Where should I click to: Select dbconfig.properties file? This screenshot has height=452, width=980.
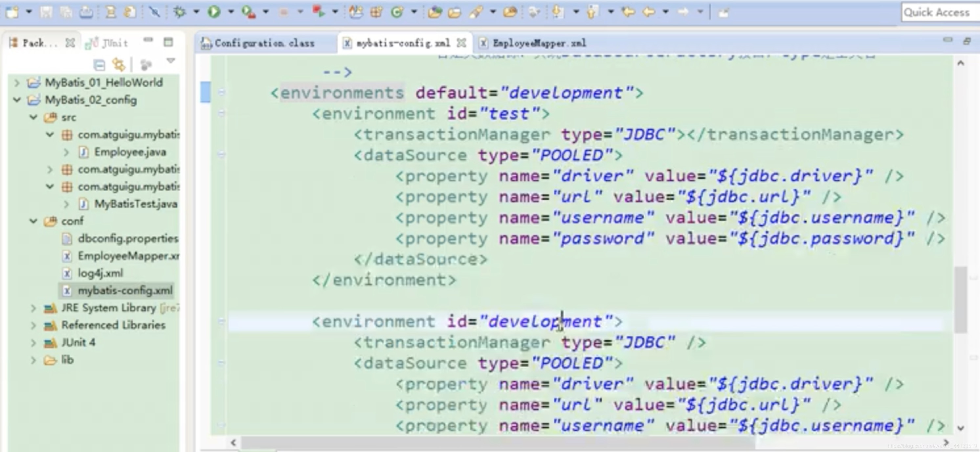click(x=128, y=238)
